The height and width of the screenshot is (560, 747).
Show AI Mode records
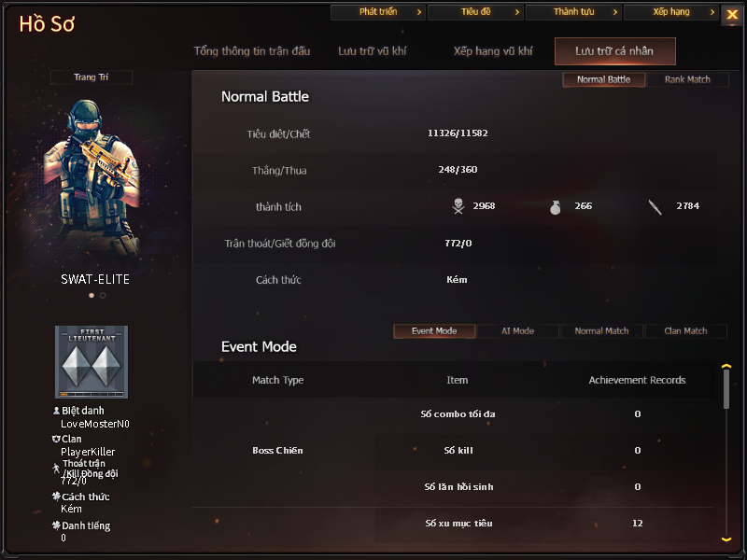click(x=518, y=331)
